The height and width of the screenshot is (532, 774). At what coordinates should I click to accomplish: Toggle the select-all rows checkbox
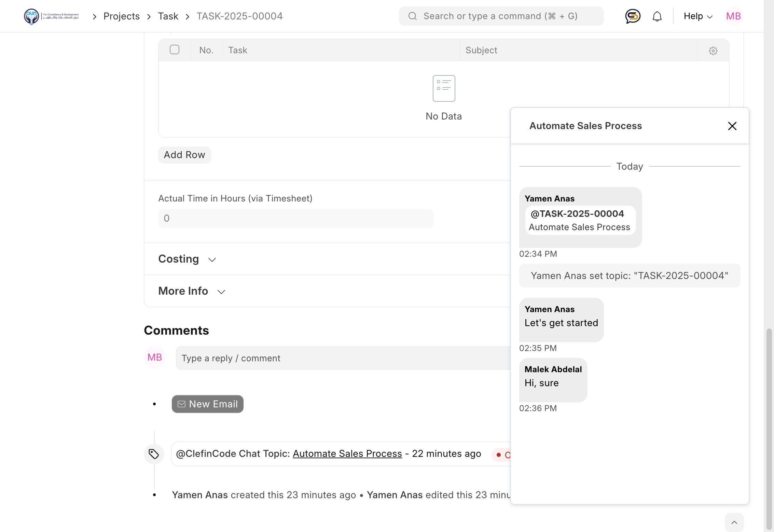(174, 50)
